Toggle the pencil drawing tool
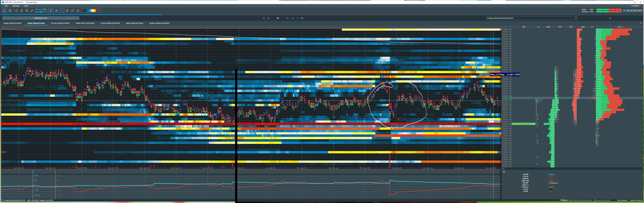 pos(51,10)
